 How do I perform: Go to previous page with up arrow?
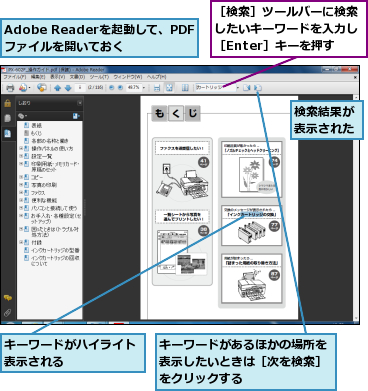[x=58, y=88]
